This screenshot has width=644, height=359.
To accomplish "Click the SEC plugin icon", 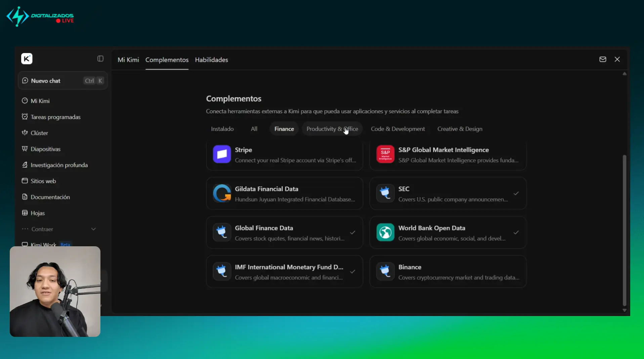I will (385, 193).
